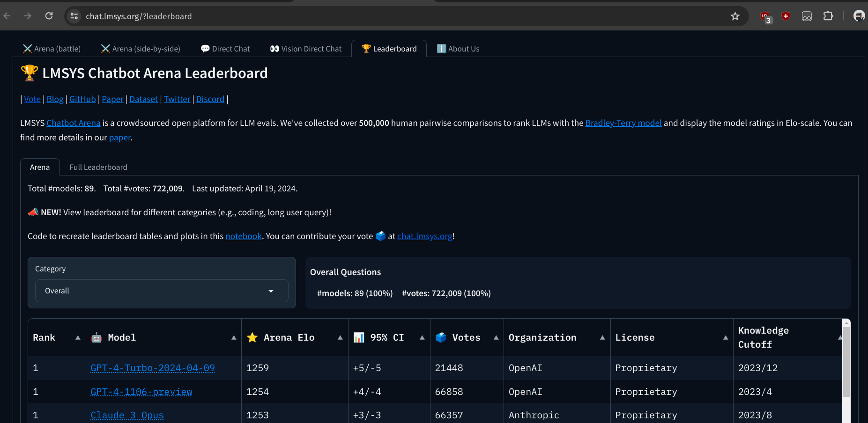Open the Dataset link

144,99
